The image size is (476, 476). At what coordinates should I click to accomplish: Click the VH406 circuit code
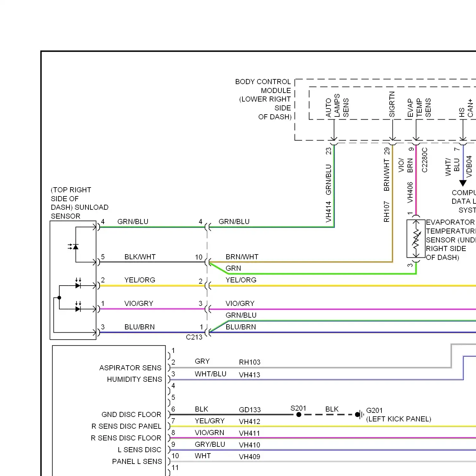(x=410, y=193)
